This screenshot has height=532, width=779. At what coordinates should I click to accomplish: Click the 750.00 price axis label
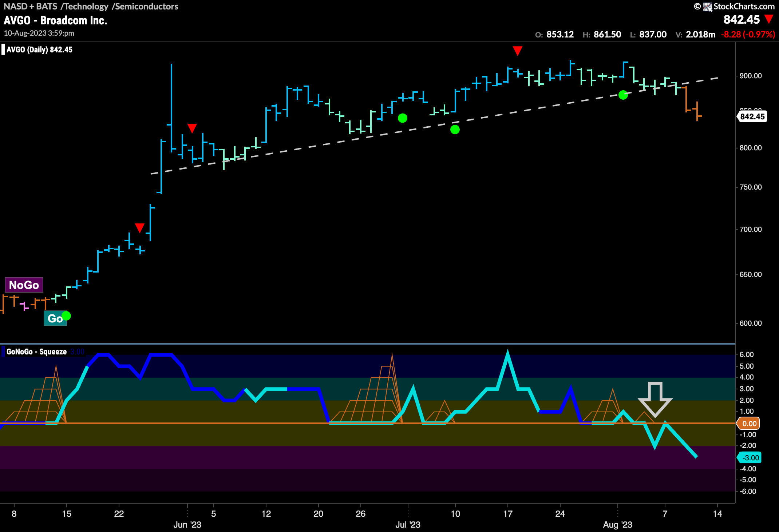point(750,187)
